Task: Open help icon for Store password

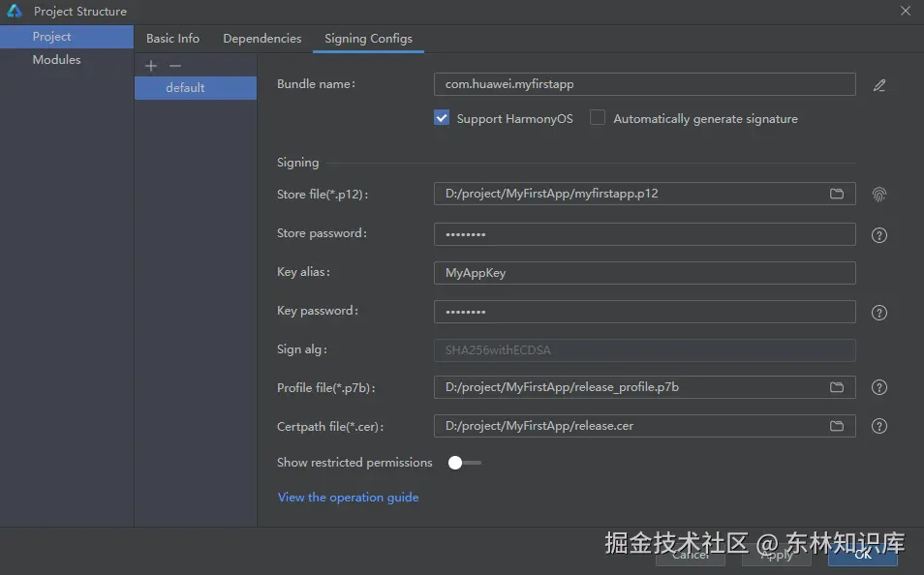Action: (879, 235)
